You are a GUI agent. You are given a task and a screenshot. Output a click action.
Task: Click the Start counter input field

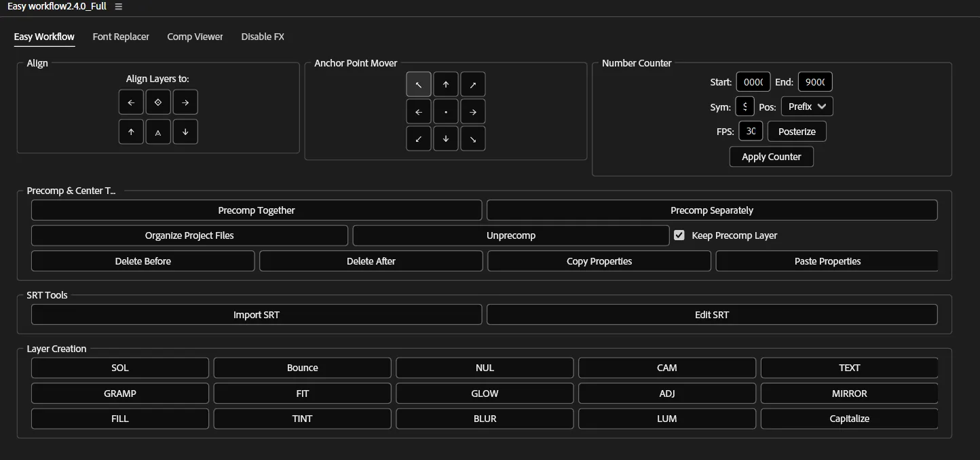[x=753, y=81]
